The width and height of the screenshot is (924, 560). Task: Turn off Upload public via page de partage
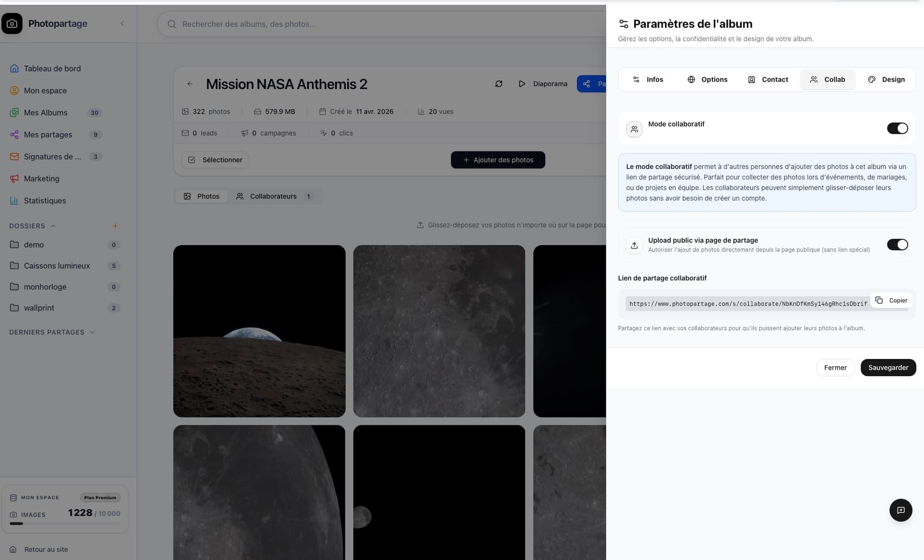pos(897,244)
